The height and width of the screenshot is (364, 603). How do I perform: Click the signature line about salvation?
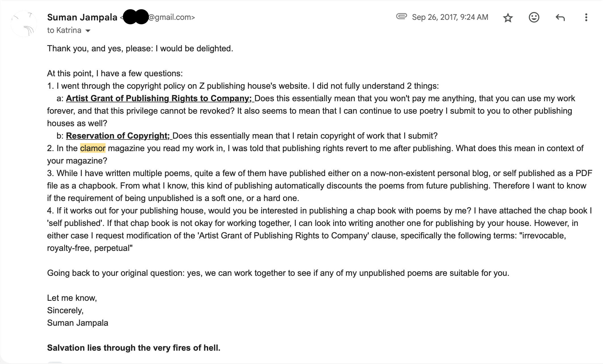[x=134, y=348]
